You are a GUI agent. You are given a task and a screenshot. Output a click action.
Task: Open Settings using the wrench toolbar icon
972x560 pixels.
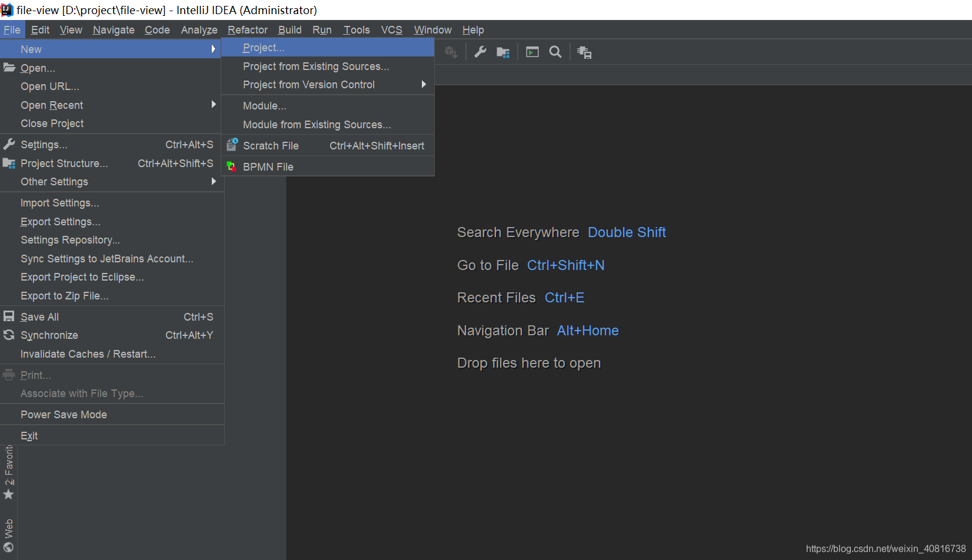tap(480, 52)
